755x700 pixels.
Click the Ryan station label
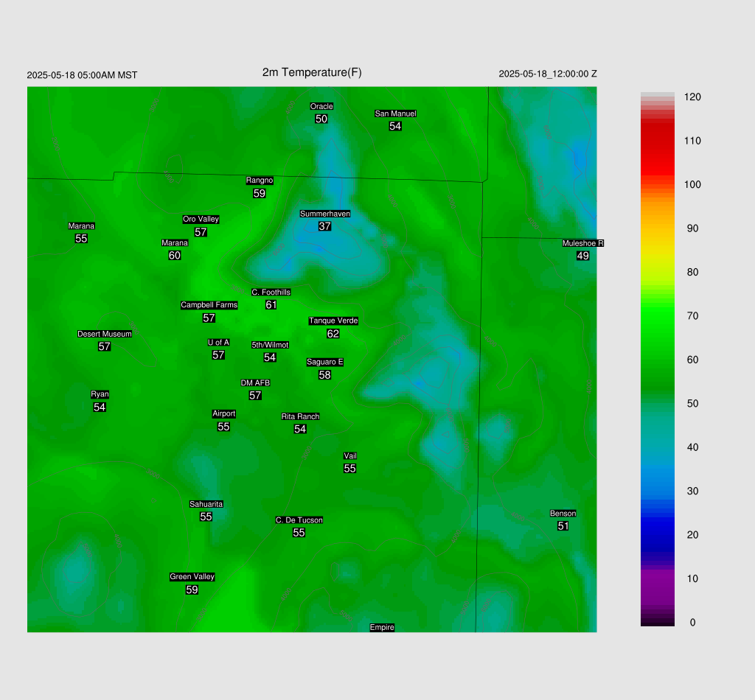[x=100, y=394]
